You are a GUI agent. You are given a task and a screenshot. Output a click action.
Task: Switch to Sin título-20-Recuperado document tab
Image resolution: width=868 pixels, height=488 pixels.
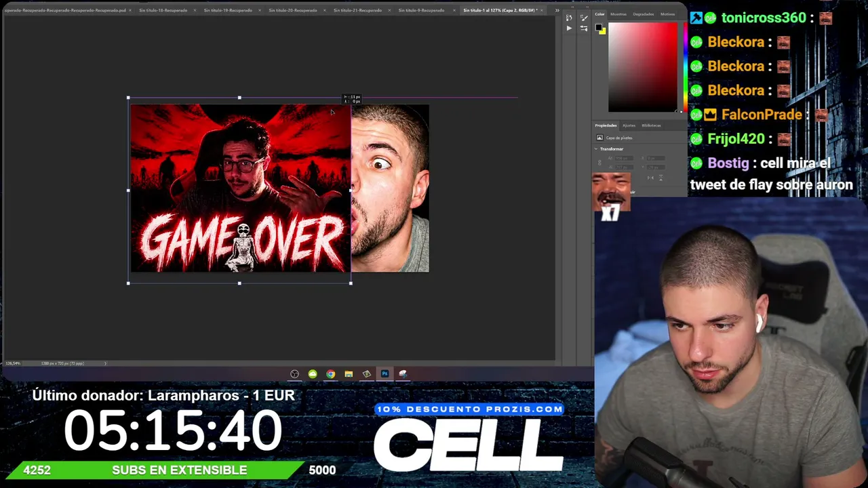(292, 10)
